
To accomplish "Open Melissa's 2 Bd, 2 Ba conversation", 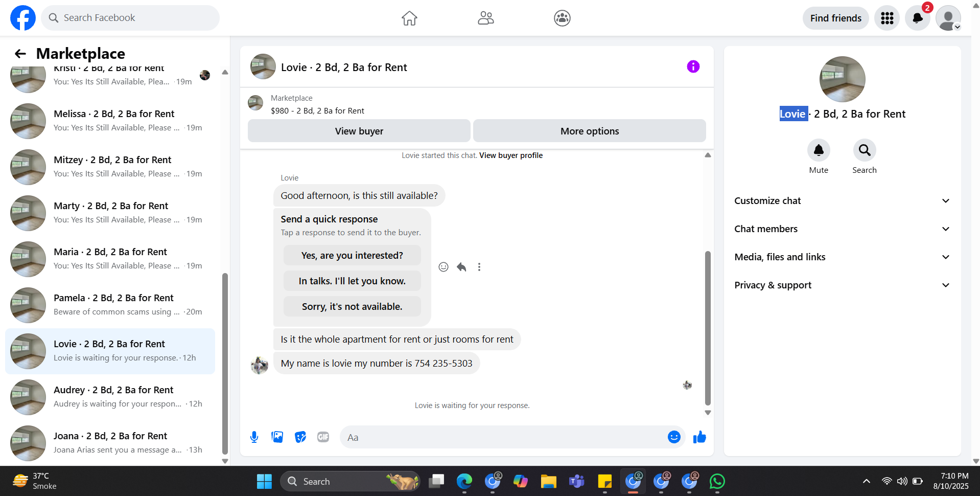I will click(x=110, y=121).
